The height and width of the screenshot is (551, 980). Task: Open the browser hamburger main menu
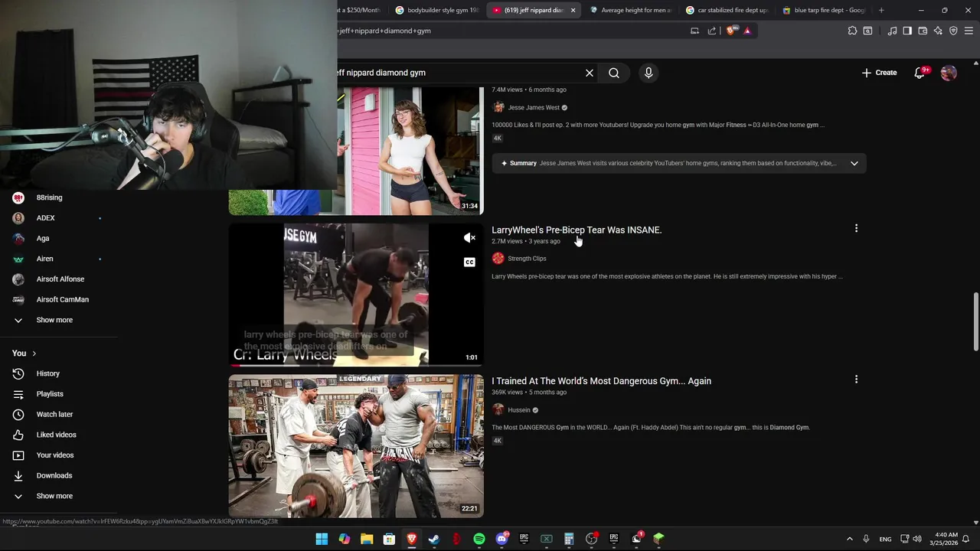tap(969, 31)
